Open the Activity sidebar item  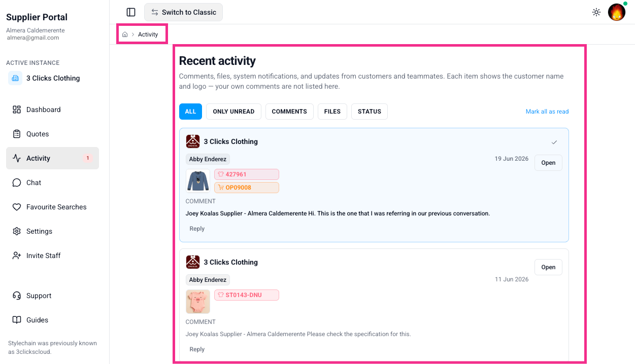tap(52, 158)
